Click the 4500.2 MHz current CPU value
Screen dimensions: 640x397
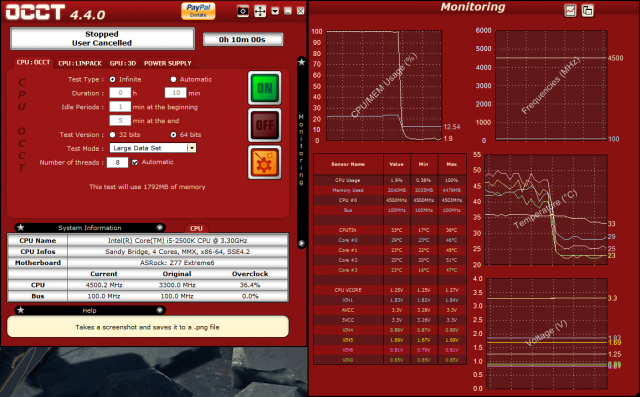click(104, 285)
